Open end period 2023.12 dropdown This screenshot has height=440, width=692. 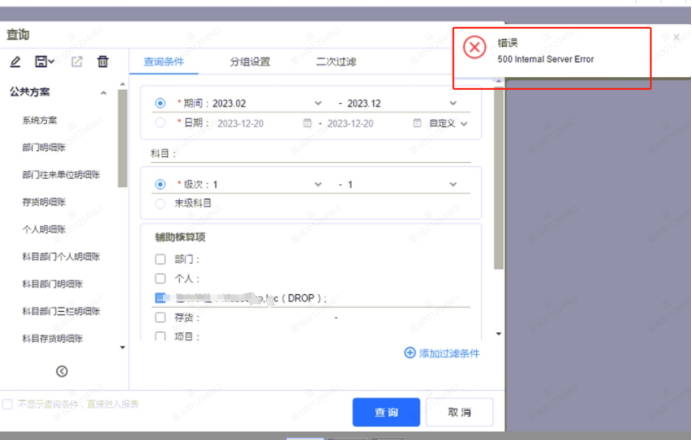point(453,103)
